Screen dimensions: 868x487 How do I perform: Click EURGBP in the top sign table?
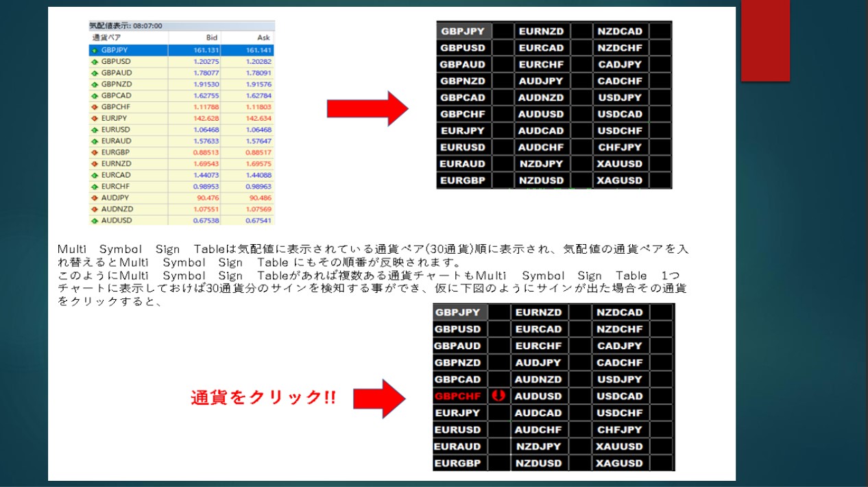[x=463, y=180]
